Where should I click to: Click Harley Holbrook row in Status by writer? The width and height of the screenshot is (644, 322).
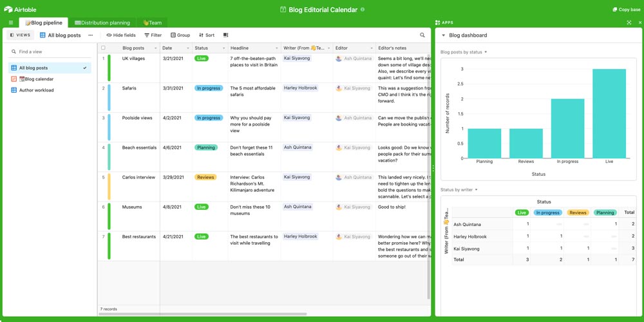544,236
